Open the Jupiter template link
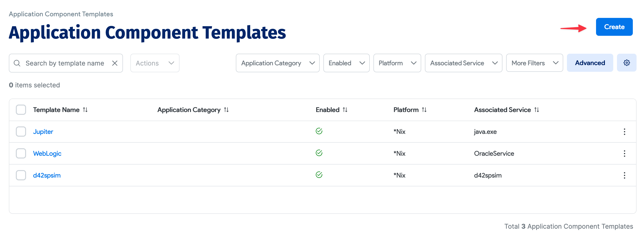 [43, 132]
